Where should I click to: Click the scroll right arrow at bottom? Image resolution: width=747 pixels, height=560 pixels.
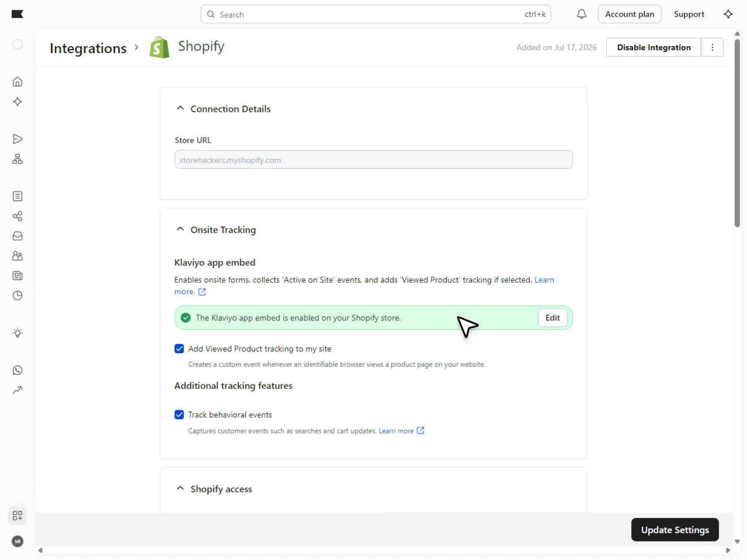728,550
